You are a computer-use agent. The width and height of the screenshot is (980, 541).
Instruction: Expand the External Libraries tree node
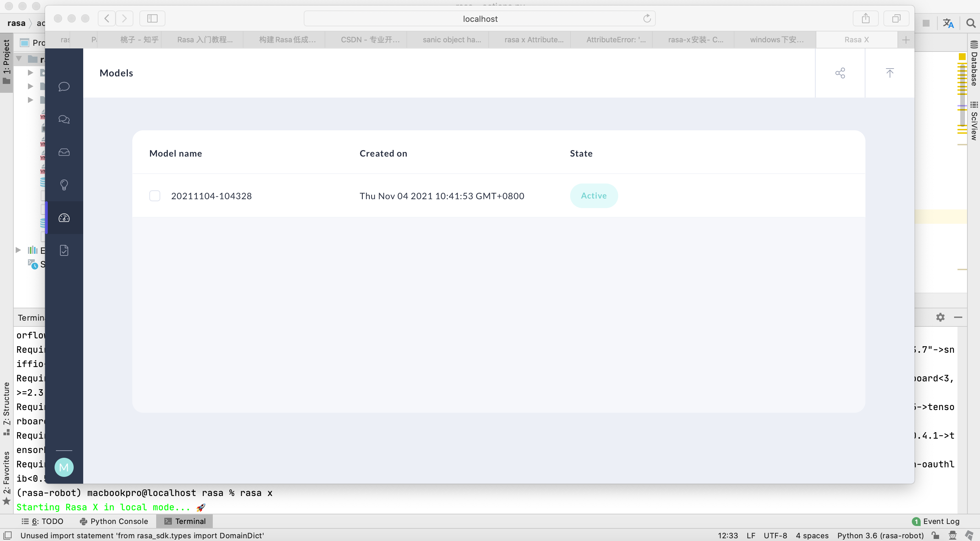[18, 250]
